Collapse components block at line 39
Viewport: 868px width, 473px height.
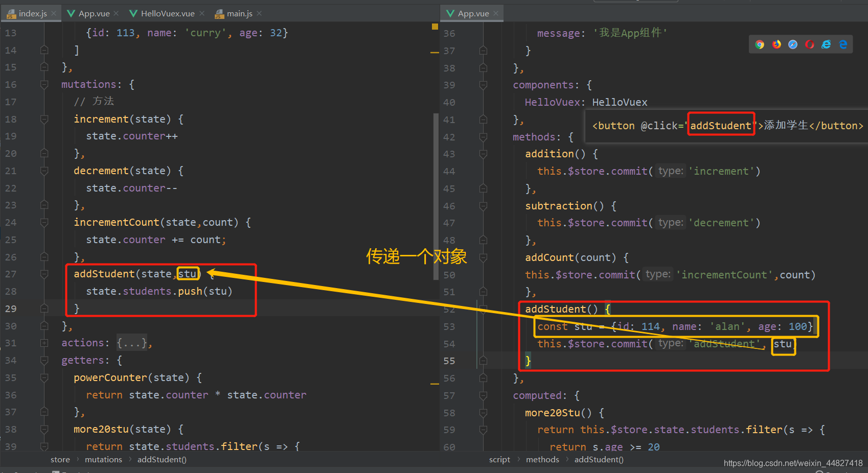click(483, 85)
